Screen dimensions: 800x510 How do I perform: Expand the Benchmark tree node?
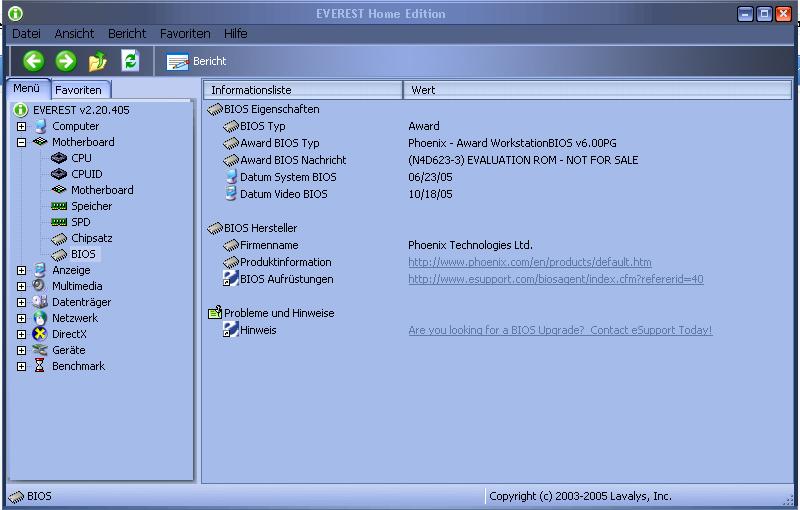tap(21, 366)
